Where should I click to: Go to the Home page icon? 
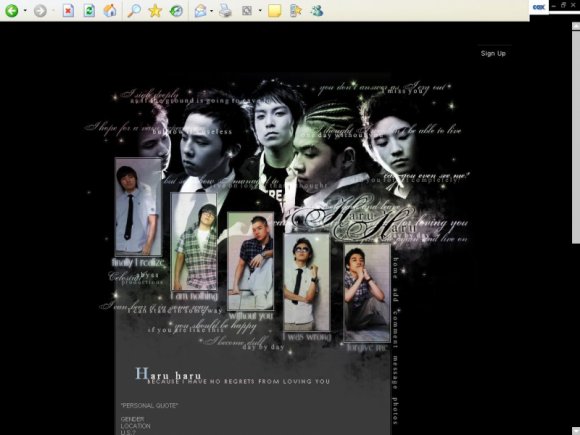[110, 10]
